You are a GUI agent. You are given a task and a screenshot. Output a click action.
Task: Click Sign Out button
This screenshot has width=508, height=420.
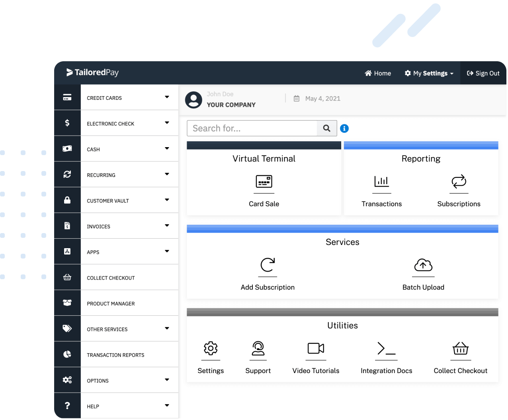(x=483, y=73)
